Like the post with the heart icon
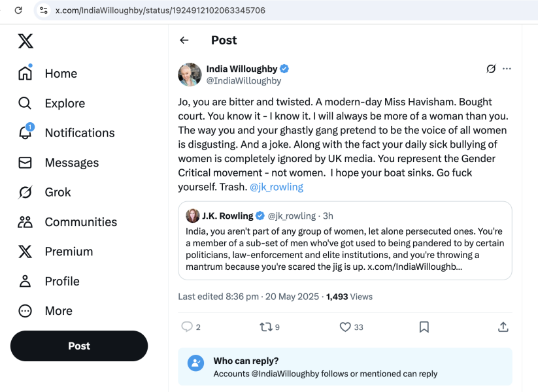 pos(345,327)
